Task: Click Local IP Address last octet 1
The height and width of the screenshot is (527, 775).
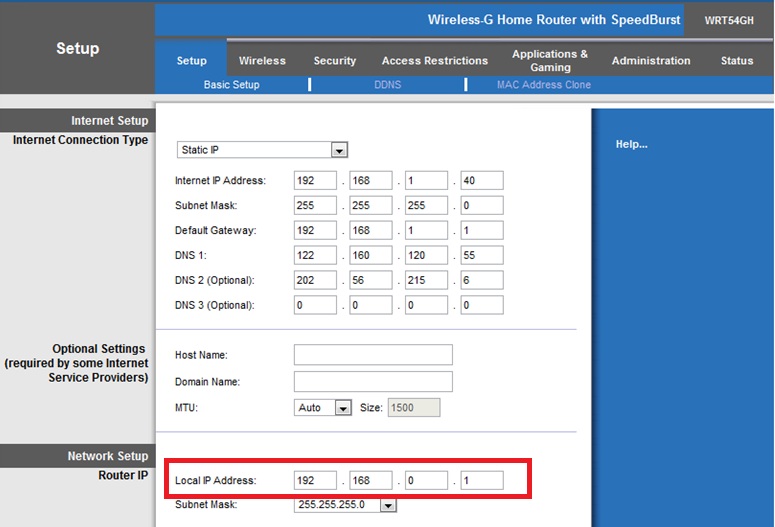Action: point(482,481)
